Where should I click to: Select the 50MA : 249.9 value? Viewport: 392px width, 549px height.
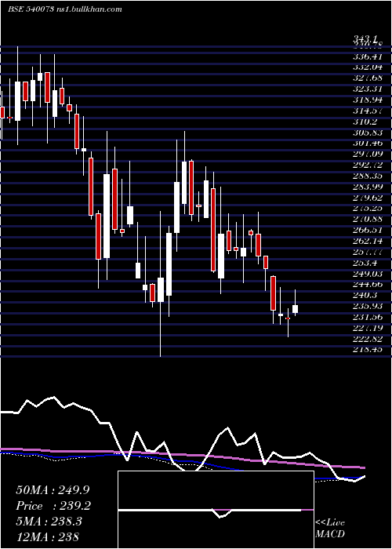coord(52,490)
